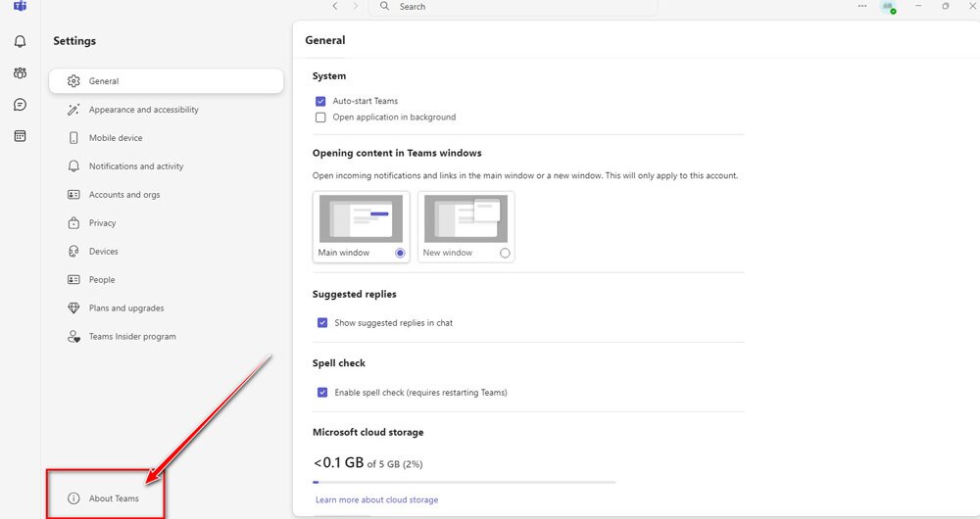
Task: Open the profile avatar in title bar
Action: (888, 7)
